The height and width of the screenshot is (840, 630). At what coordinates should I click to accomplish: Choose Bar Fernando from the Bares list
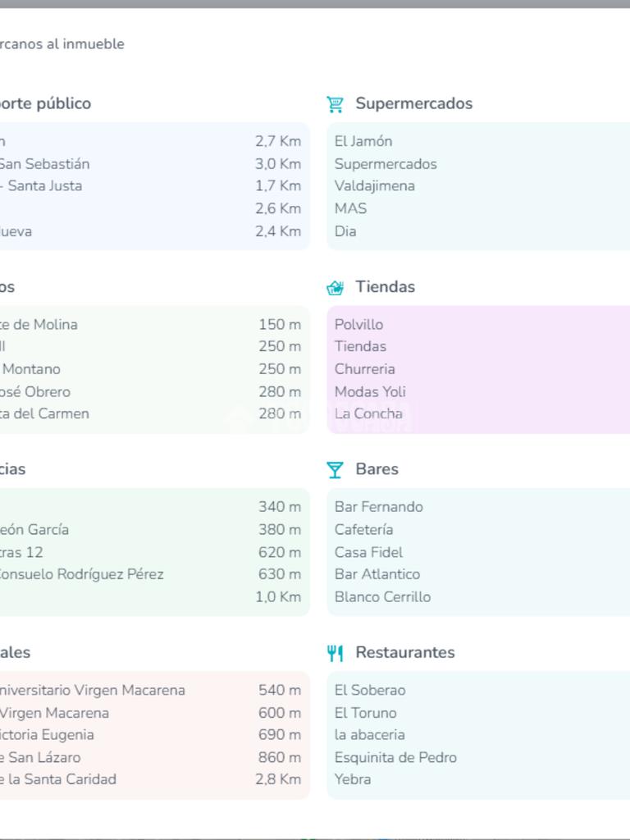378,507
